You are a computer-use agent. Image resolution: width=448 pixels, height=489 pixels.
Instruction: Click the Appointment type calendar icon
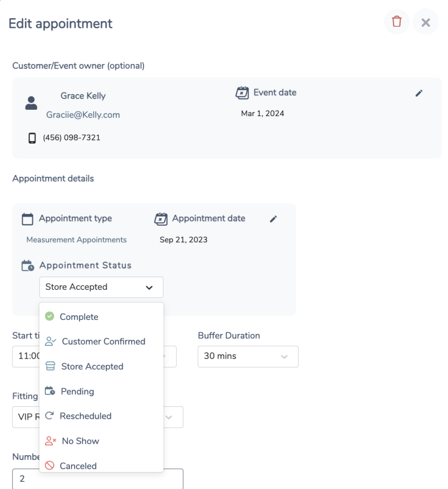(28, 219)
